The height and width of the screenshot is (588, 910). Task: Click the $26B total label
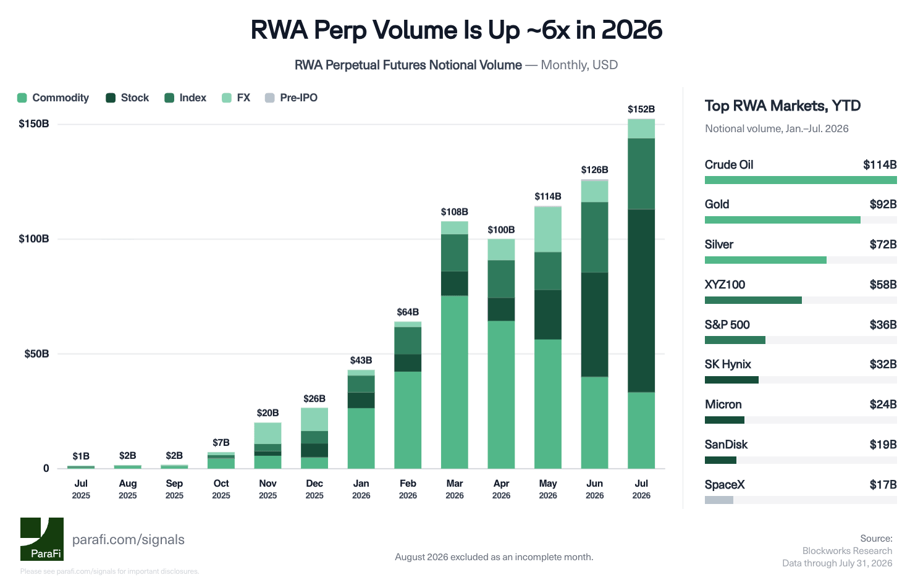coord(314,399)
